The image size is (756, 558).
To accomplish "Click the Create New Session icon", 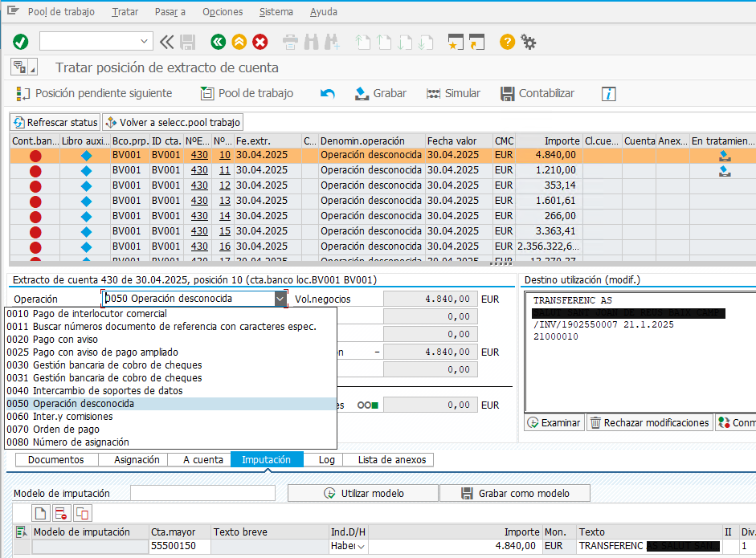I will (x=456, y=42).
